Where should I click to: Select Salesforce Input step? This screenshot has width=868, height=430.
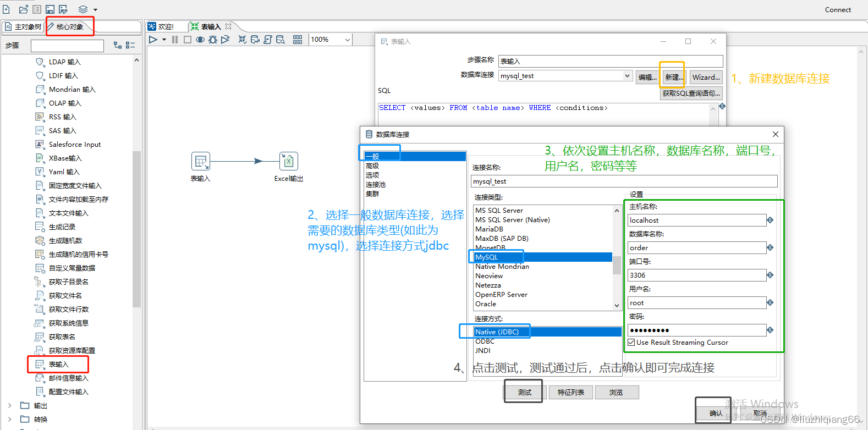[75, 145]
